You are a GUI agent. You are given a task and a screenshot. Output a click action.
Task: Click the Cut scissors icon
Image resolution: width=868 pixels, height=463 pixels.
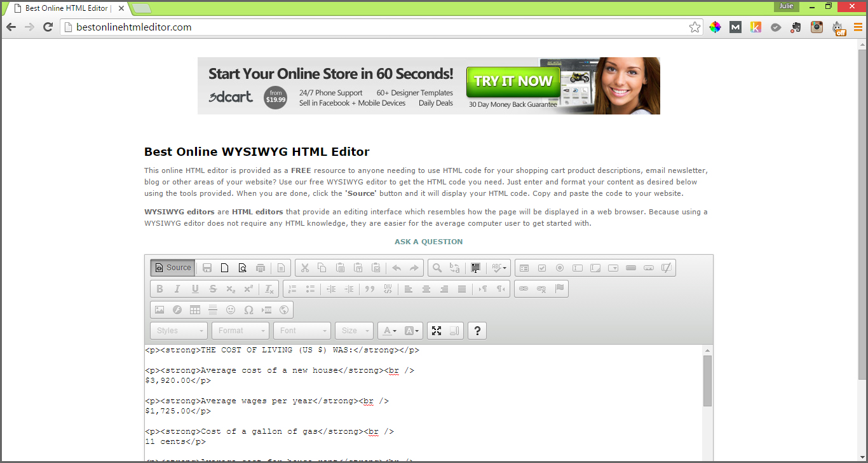coord(305,268)
